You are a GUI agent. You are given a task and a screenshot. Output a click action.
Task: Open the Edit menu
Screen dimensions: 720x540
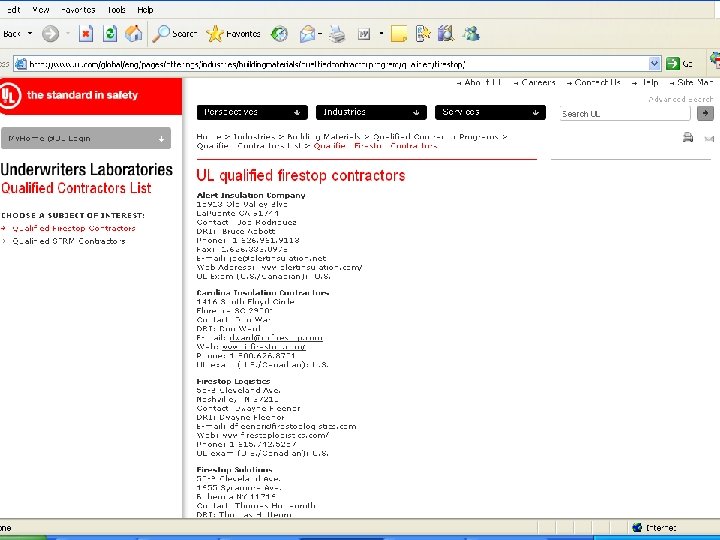click(x=14, y=10)
